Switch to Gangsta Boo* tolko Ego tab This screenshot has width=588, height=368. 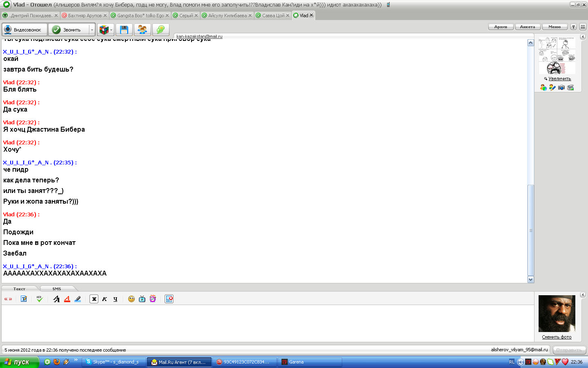coord(140,16)
